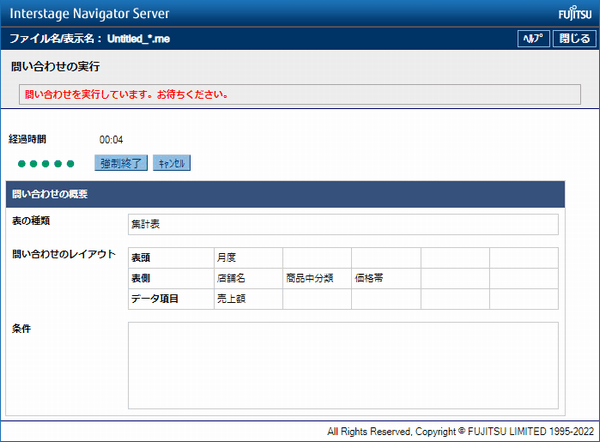Click the 表の種類 label

click(x=31, y=221)
